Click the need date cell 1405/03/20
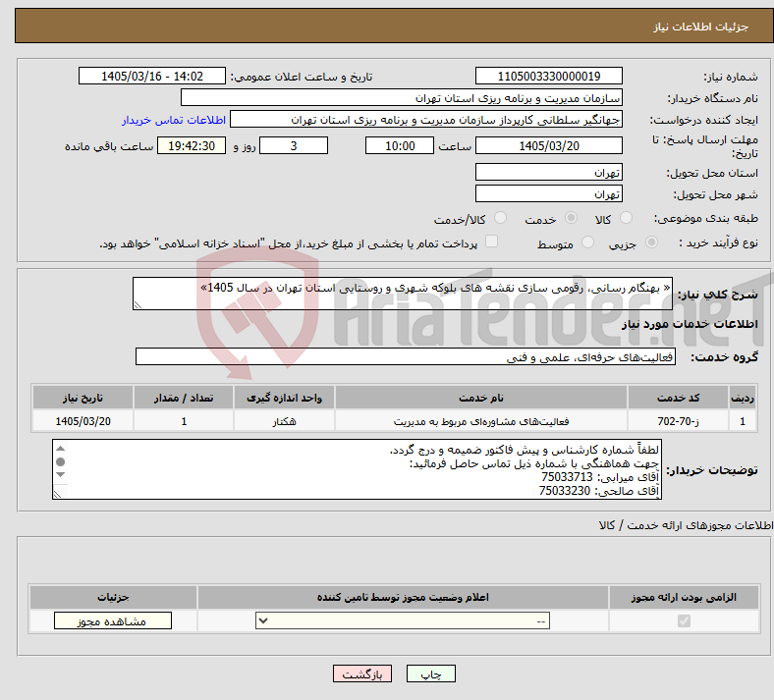Screen dimensions: 774x700 pos(83,421)
